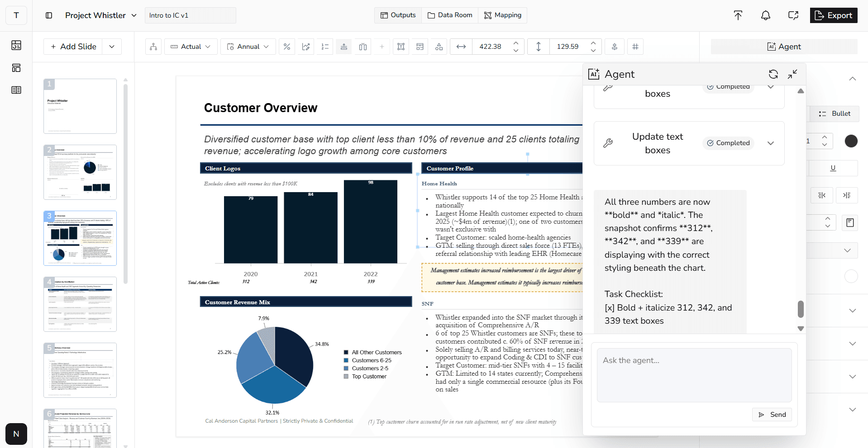Expand the Update text boxes task
The height and width of the screenshot is (448, 868).
[x=771, y=143]
